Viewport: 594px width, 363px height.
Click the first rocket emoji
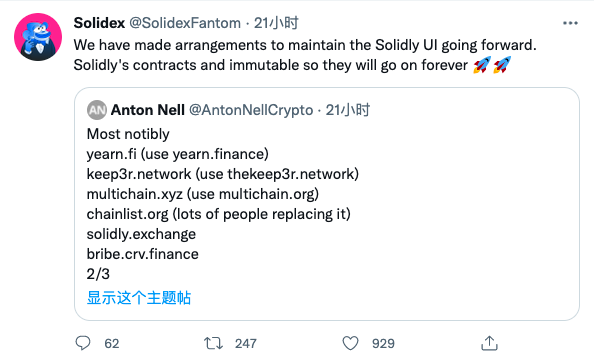(482, 65)
